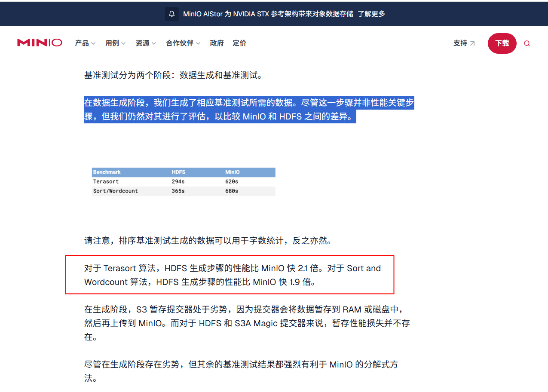The image size is (548, 392).
Task: Click the paragraph starting 对于 Terasort 算法
Action: tap(233, 275)
